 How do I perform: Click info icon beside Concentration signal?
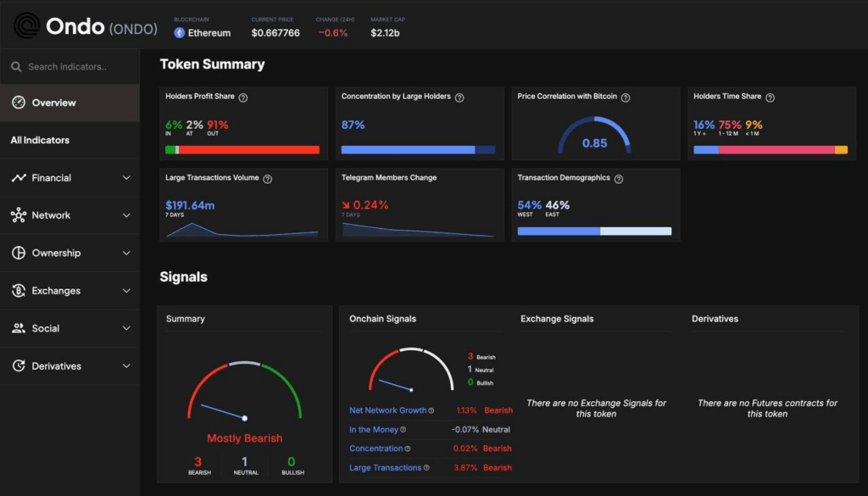408,449
